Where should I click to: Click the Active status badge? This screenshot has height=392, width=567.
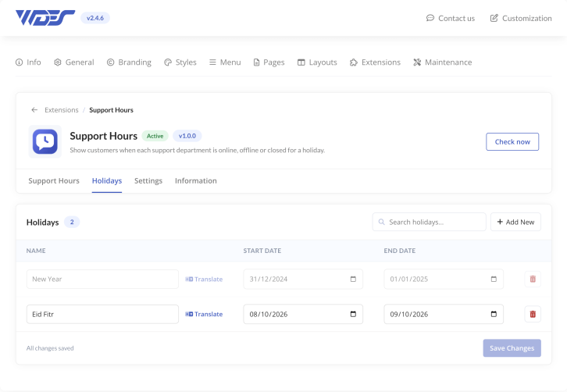pos(155,136)
